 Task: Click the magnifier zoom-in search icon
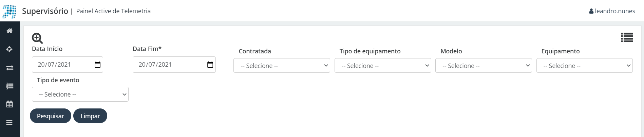pyautogui.click(x=37, y=38)
